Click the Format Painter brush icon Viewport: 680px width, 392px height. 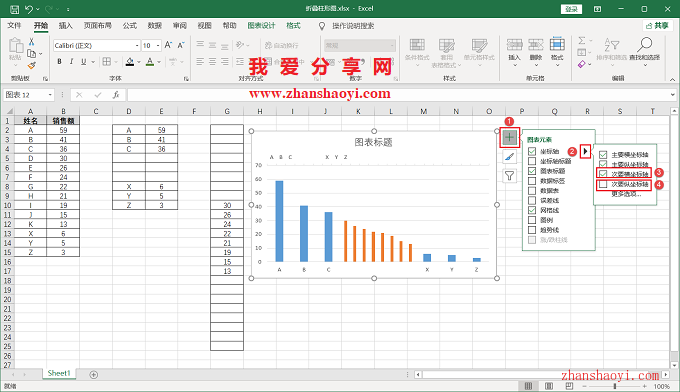[x=31, y=65]
